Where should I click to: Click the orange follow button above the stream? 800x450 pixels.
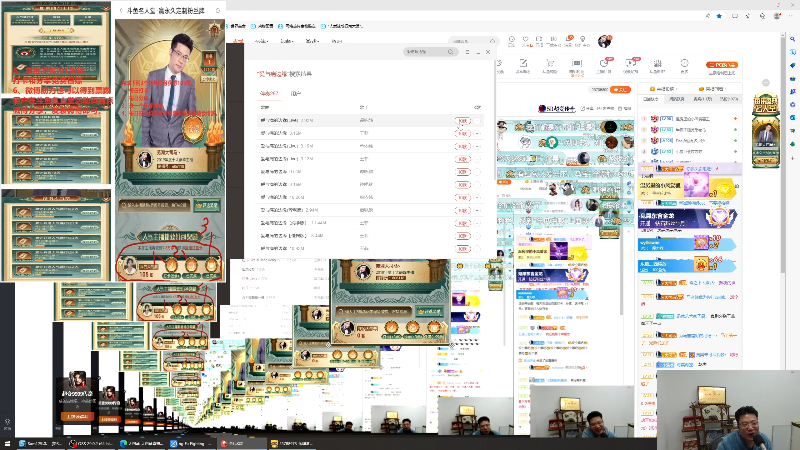coord(620,89)
